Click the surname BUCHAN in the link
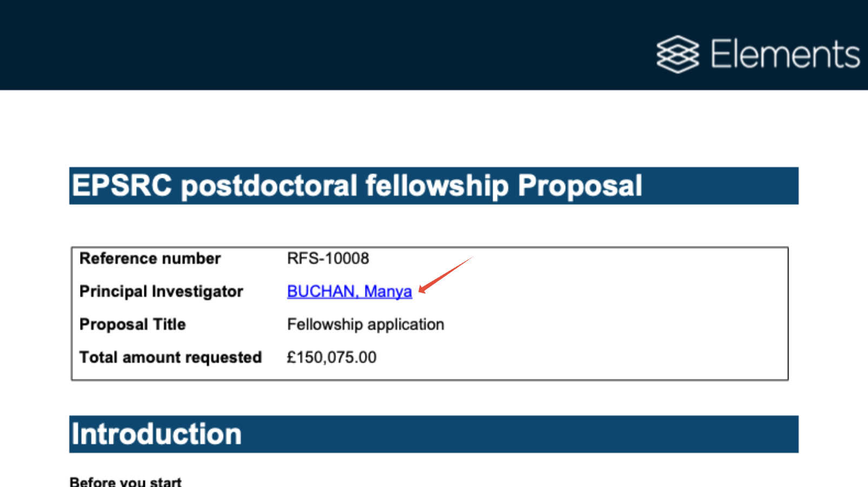Screen dimensions: 868x487 321,291
